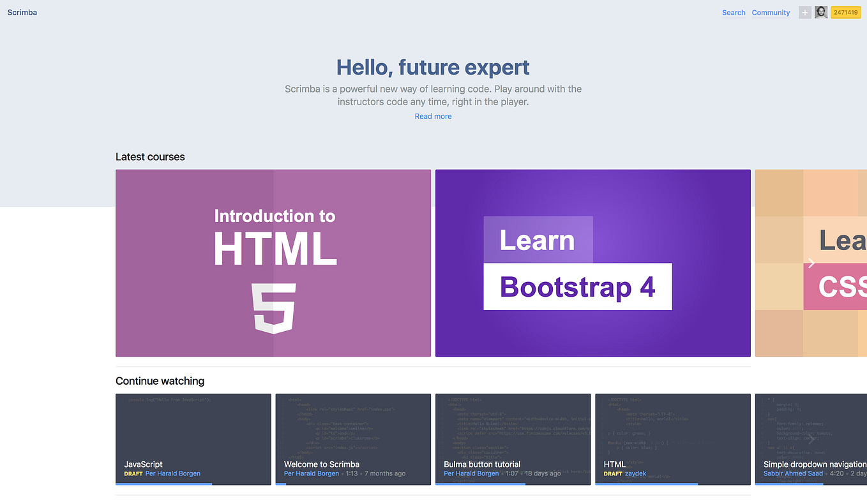Open the Search page
The image size is (867, 504).
tap(733, 12)
